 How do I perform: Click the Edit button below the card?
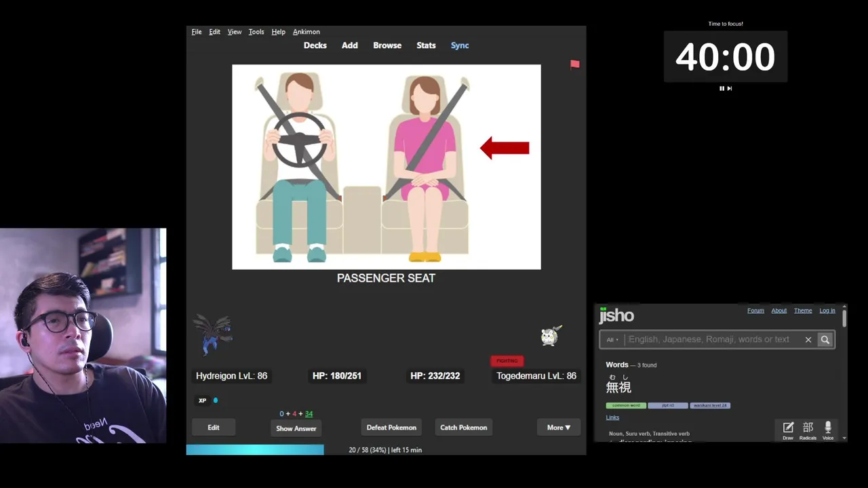click(x=214, y=428)
